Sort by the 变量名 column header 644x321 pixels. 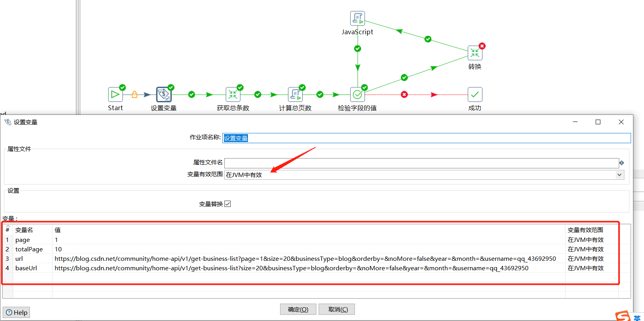tap(33, 230)
